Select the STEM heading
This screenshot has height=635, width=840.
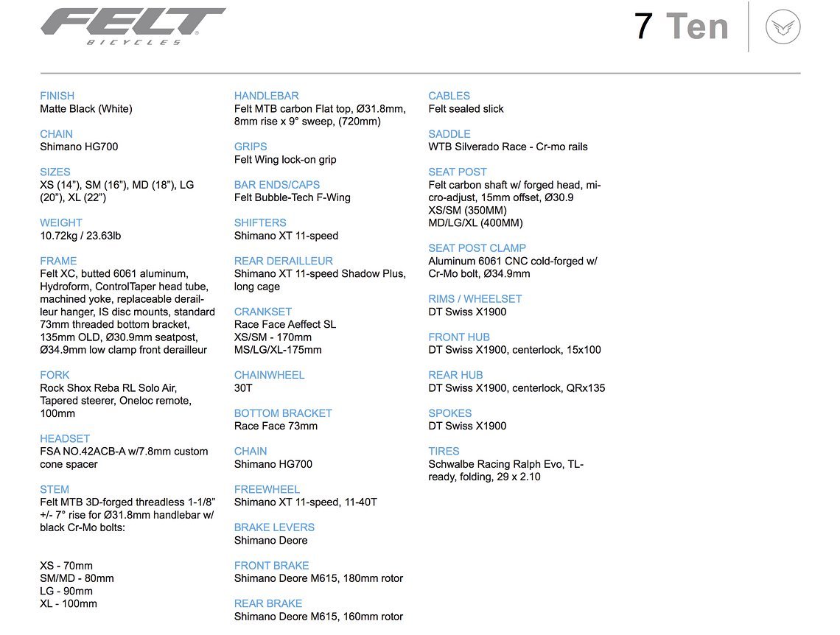point(55,489)
